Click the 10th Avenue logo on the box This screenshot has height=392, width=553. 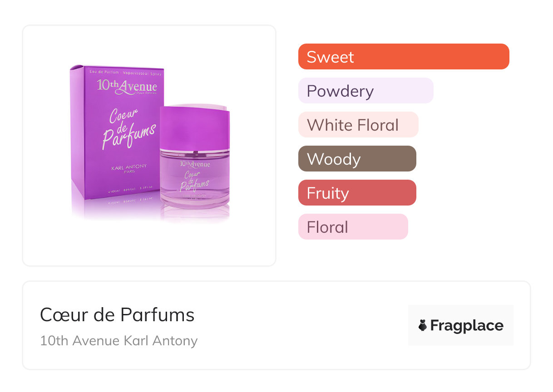coord(127,86)
